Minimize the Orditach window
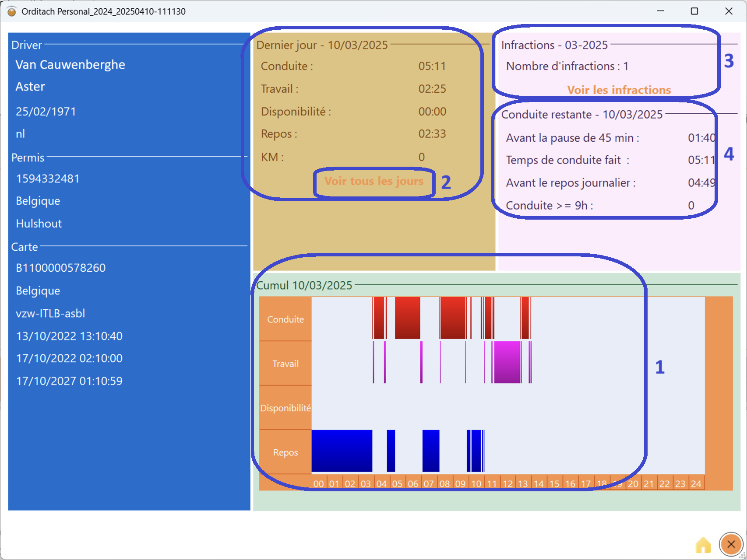 coord(661,11)
